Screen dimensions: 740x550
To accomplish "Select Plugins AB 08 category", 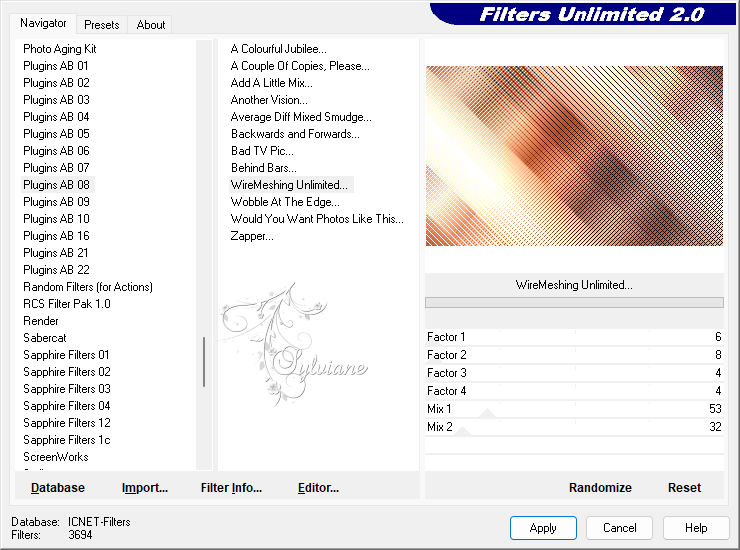I will coord(56,185).
